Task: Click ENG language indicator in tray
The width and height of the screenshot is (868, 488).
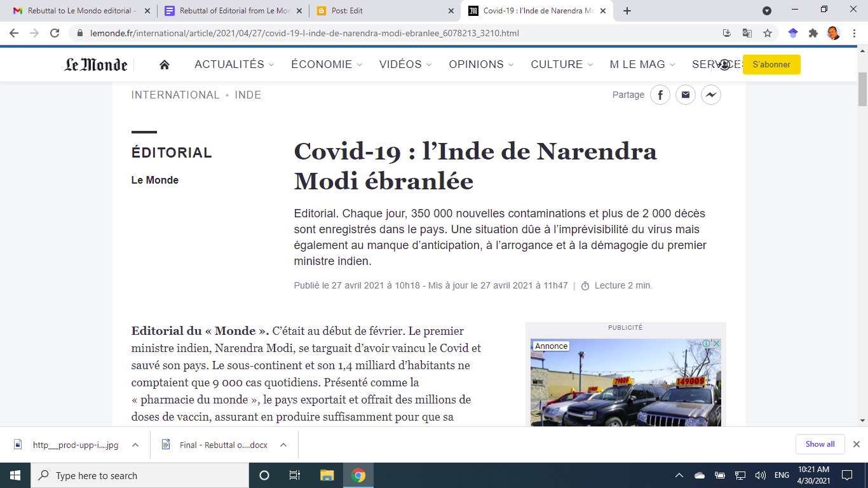Action: click(x=782, y=475)
